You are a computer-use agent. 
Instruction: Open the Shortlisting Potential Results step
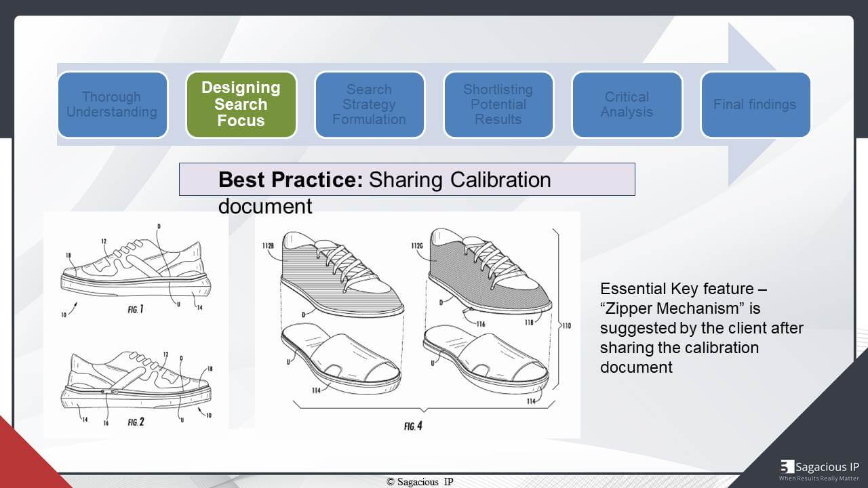coord(498,105)
